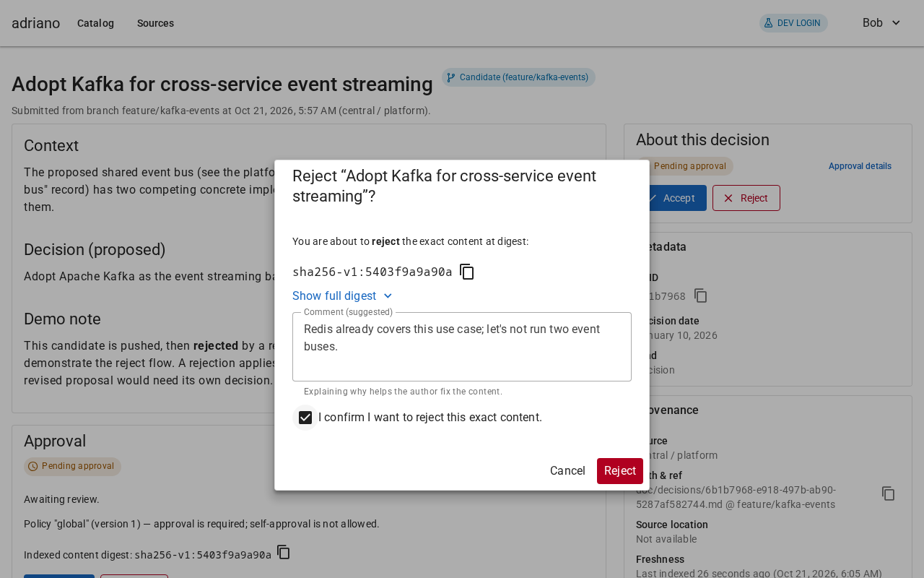Image resolution: width=924 pixels, height=578 pixels.
Task: Click the page heading Adopt Kafka for cross-service event streaming
Action: tap(222, 85)
